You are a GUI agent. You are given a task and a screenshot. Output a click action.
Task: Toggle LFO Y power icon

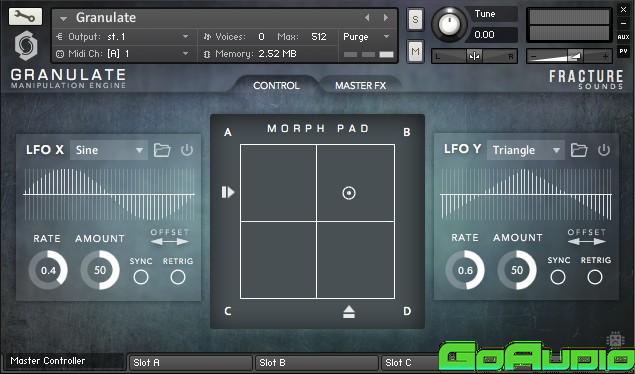pyautogui.click(x=604, y=150)
